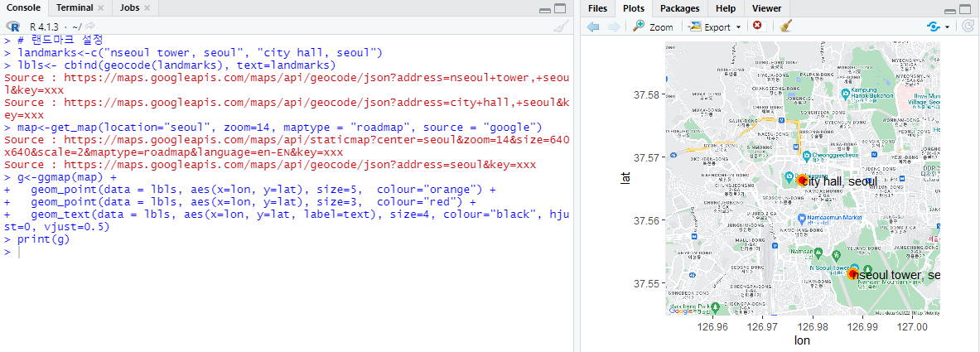This screenshot has height=352, width=980.
Task: Click the Google logo on the map
Action: pos(681,311)
